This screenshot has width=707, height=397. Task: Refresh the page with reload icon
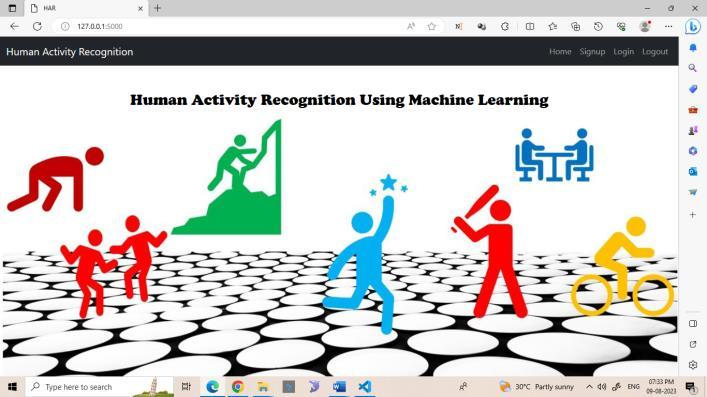(37, 26)
